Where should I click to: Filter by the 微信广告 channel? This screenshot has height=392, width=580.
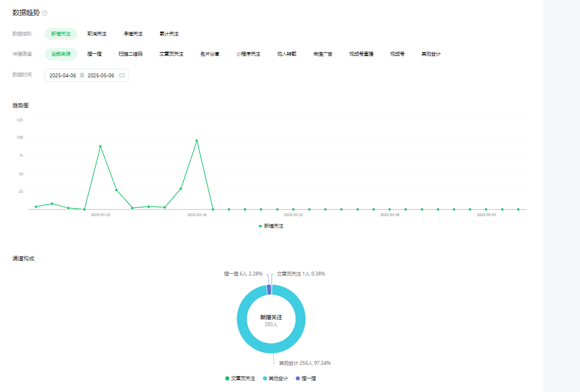coord(323,54)
